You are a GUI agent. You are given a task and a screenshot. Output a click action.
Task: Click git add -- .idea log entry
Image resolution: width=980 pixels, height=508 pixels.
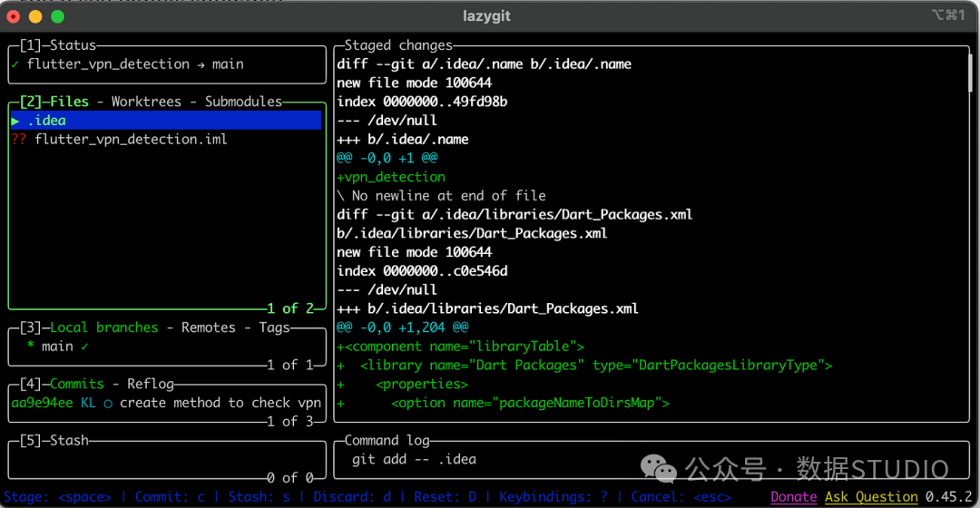click(414, 459)
